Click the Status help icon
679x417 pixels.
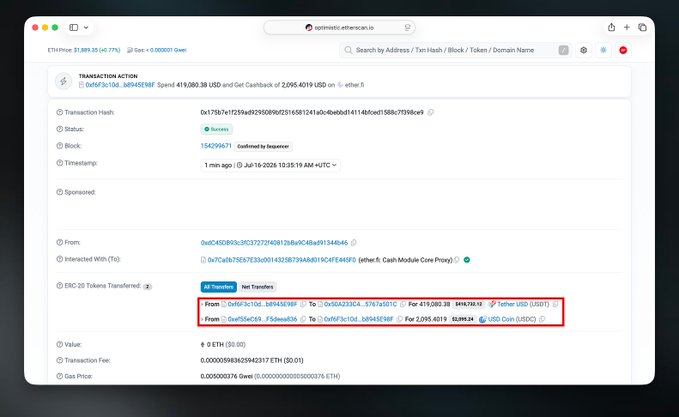[x=60, y=129]
